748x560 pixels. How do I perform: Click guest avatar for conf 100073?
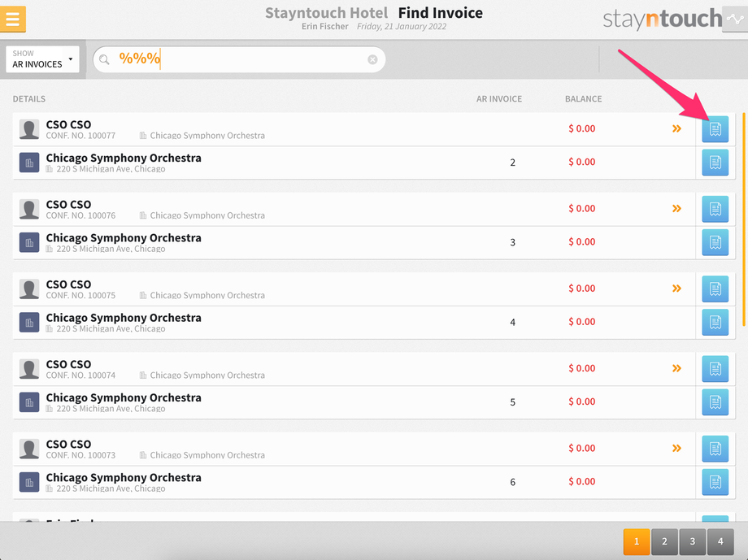29,449
